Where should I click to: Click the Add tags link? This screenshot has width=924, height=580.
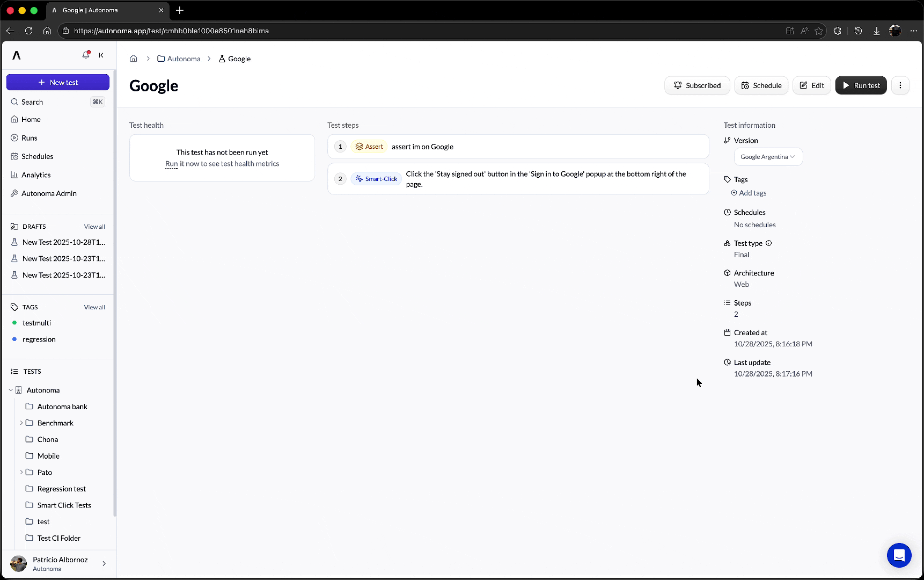click(749, 192)
